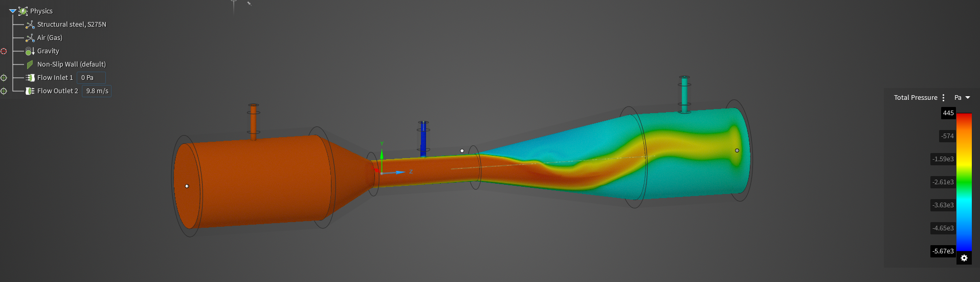Click the -1.59e3 legend tick label
Viewport: 980px width, 282px height.
(943, 159)
